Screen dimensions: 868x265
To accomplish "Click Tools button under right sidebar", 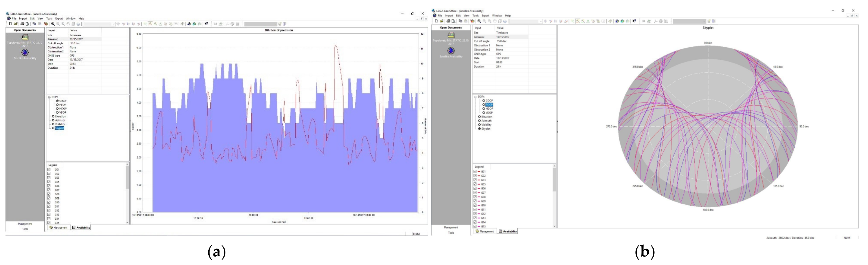I will coord(451,233).
